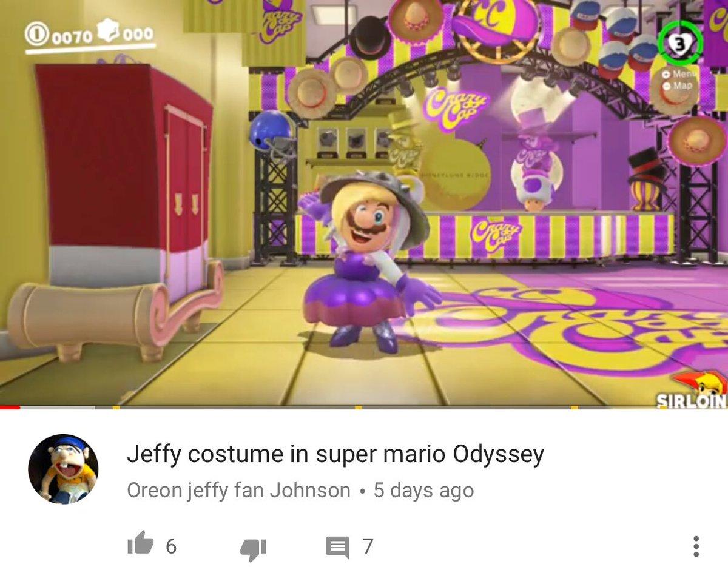
Task: Click the red played portion of progress bar
Action: pos(10,408)
